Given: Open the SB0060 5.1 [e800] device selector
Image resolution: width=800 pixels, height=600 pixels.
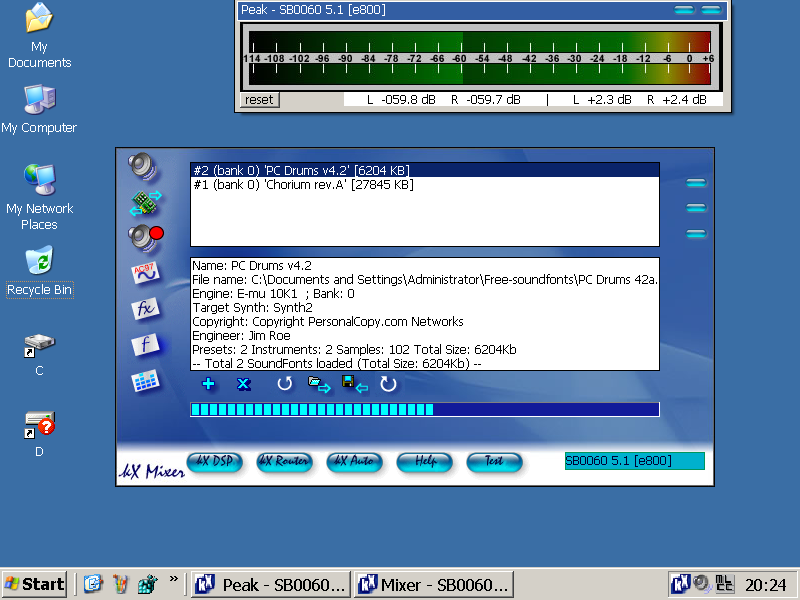Looking at the screenshot, I should click(635, 461).
